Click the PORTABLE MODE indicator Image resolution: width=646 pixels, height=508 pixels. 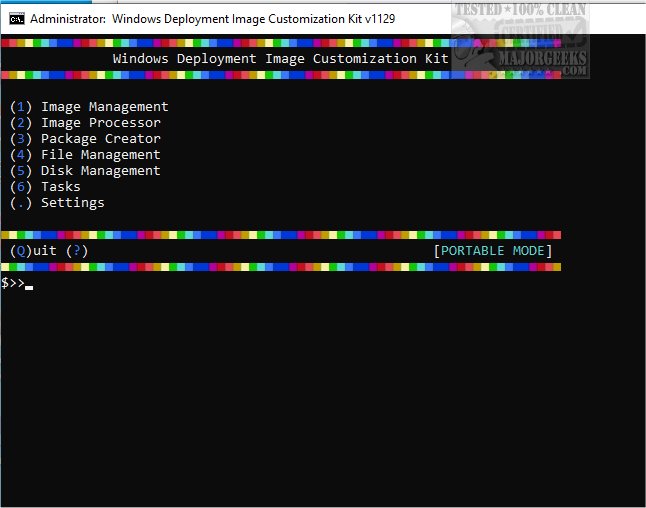click(x=493, y=251)
